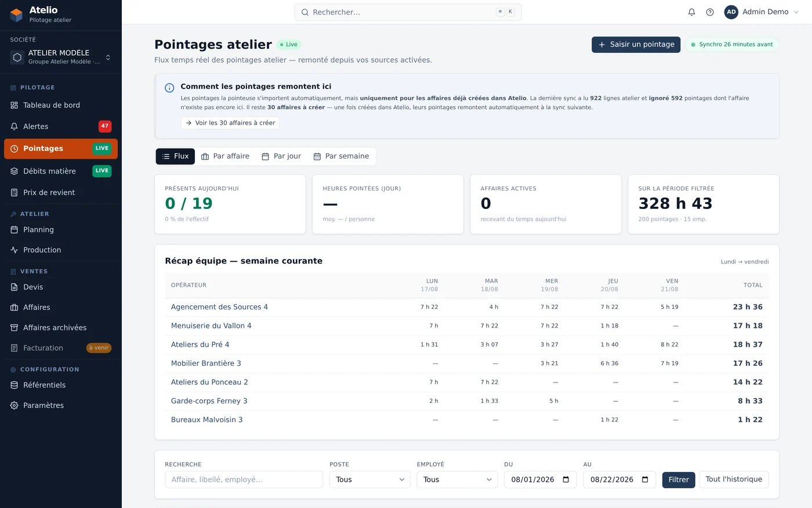812x508 pixels.
Task: Click the Planning calendar icon
Action: pyautogui.click(x=14, y=230)
